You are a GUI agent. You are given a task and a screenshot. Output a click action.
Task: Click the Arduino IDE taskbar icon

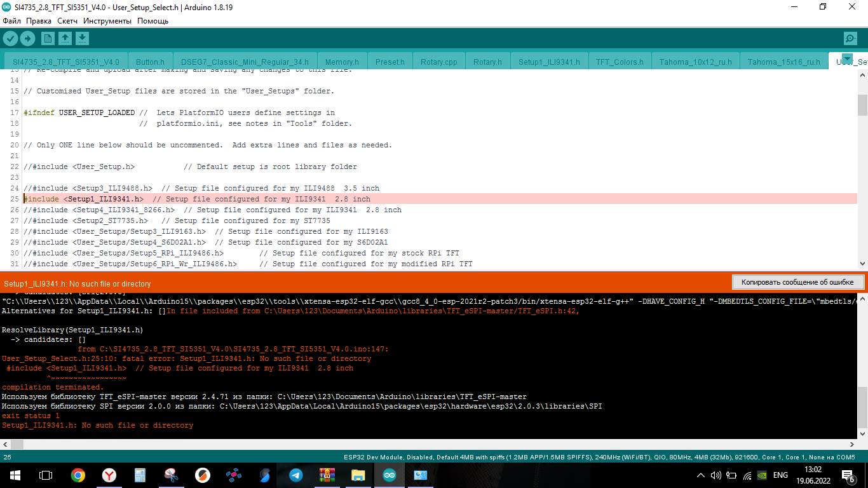click(x=390, y=475)
